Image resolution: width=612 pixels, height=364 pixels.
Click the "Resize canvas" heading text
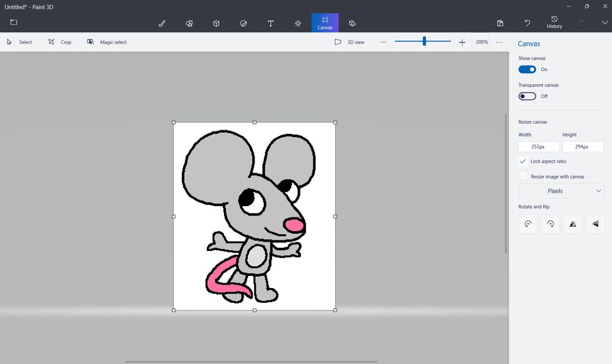click(533, 122)
